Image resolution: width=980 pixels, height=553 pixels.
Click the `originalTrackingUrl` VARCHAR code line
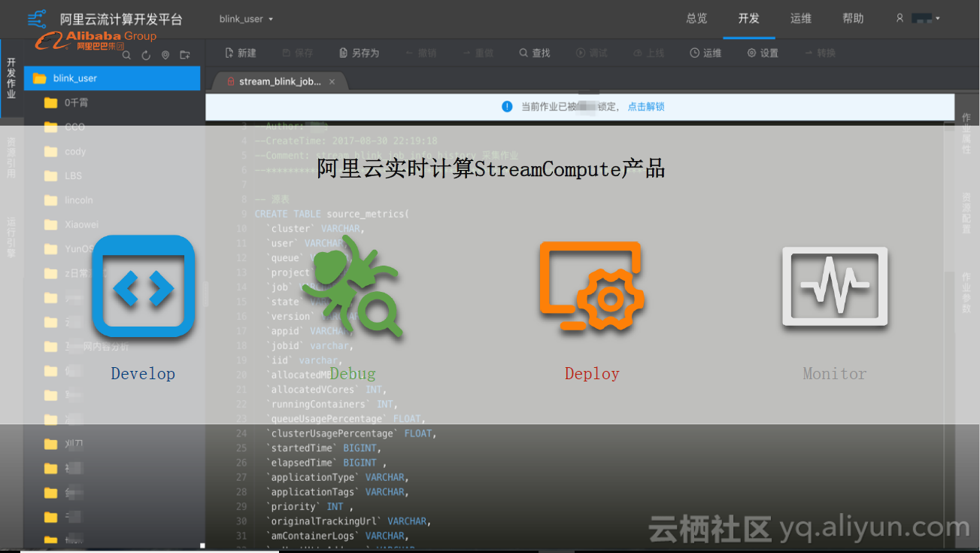point(348,521)
